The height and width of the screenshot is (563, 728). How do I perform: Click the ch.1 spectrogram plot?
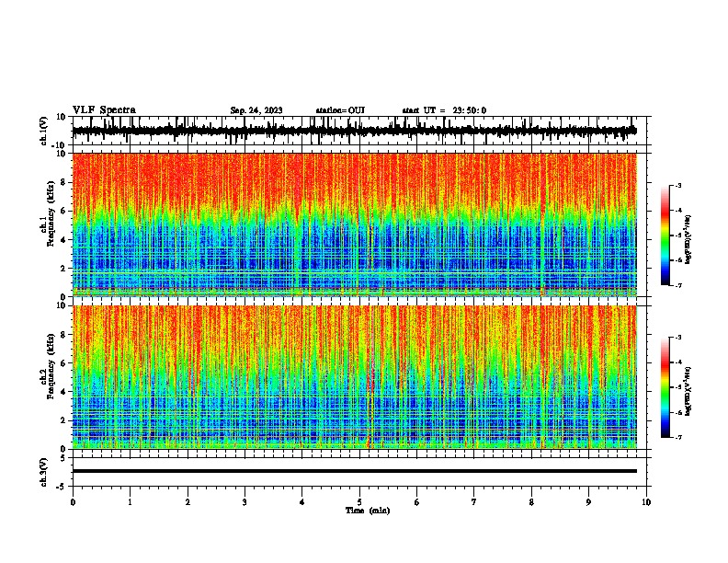355,224
